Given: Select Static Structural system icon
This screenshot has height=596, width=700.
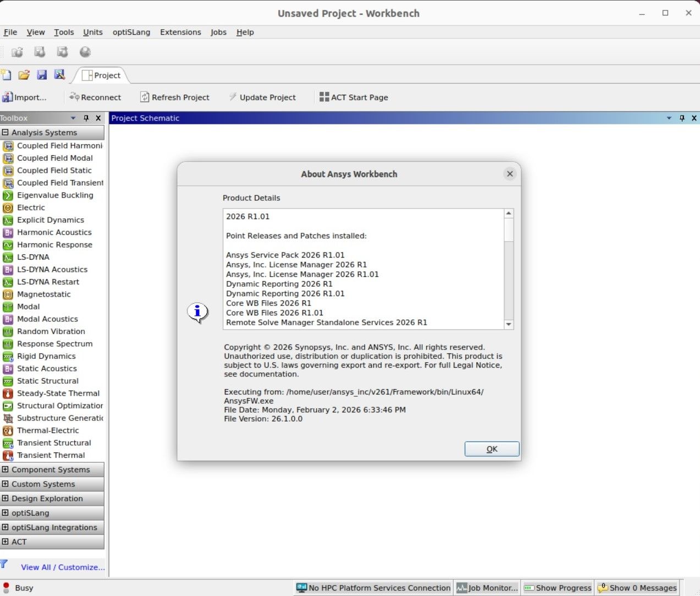Looking at the screenshot, I should 8,381.
